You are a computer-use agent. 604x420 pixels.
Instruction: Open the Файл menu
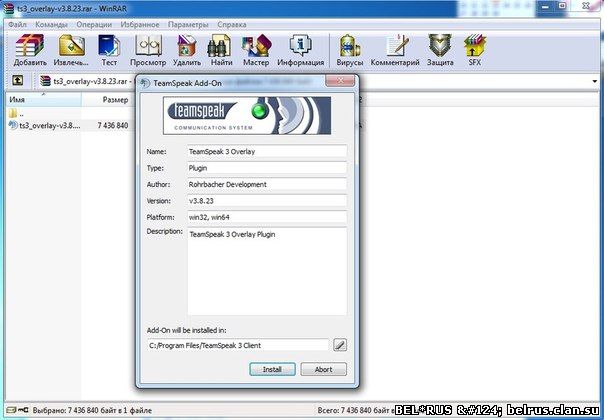[17, 24]
